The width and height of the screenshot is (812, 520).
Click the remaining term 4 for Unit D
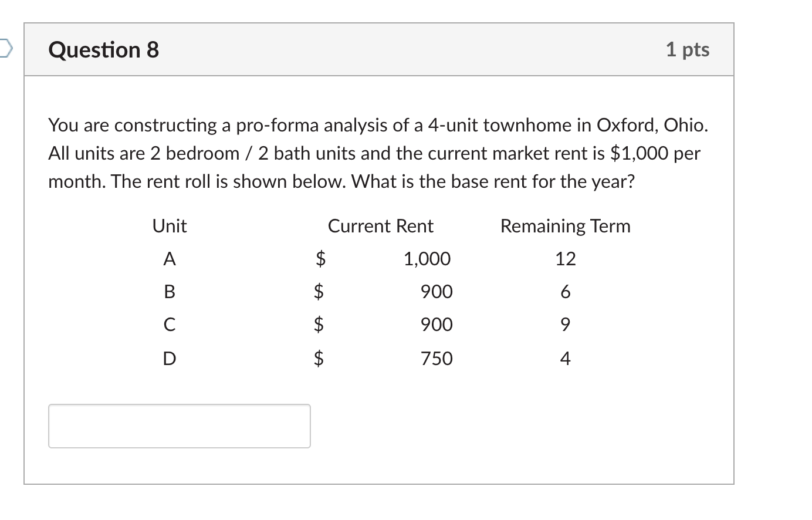pyautogui.click(x=565, y=359)
